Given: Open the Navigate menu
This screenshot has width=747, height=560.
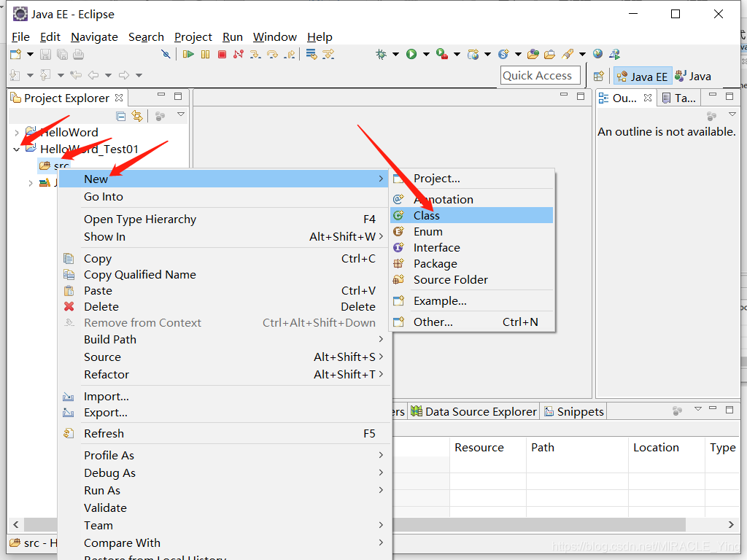Looking at the screenshot, I should click(94, 37).
